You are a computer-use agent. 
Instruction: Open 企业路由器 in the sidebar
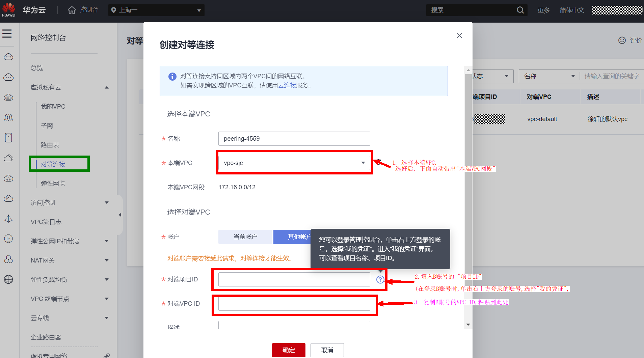[46, 337]
